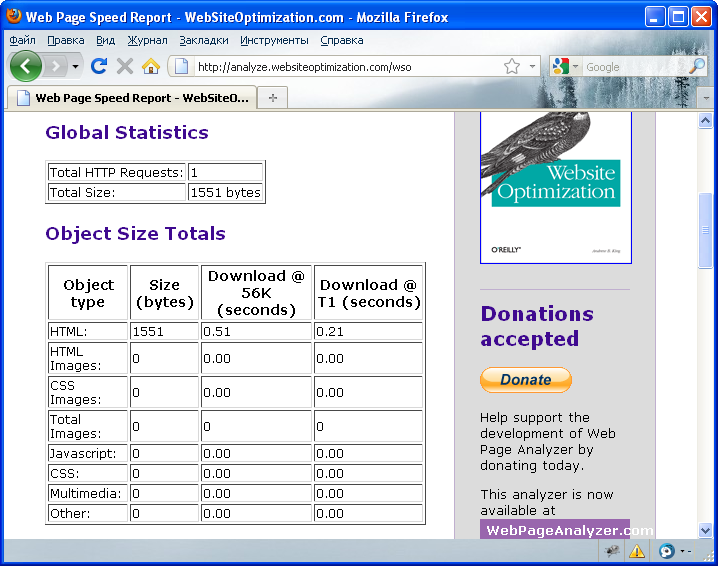Open the back/forward history dropdown

pyautogui.click(x=75, y=67)
